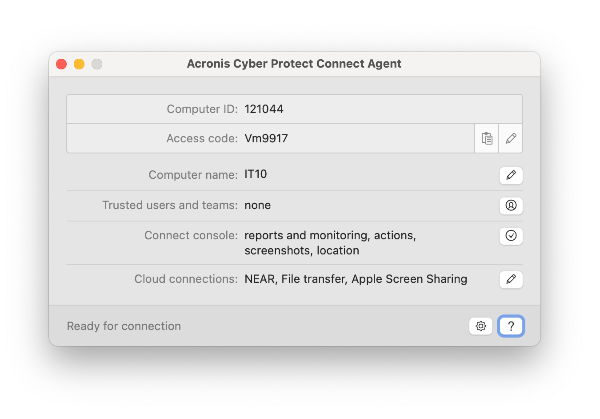Copy the access code to the clipboard
Viewport: 600px width, 419px height.
486,138
